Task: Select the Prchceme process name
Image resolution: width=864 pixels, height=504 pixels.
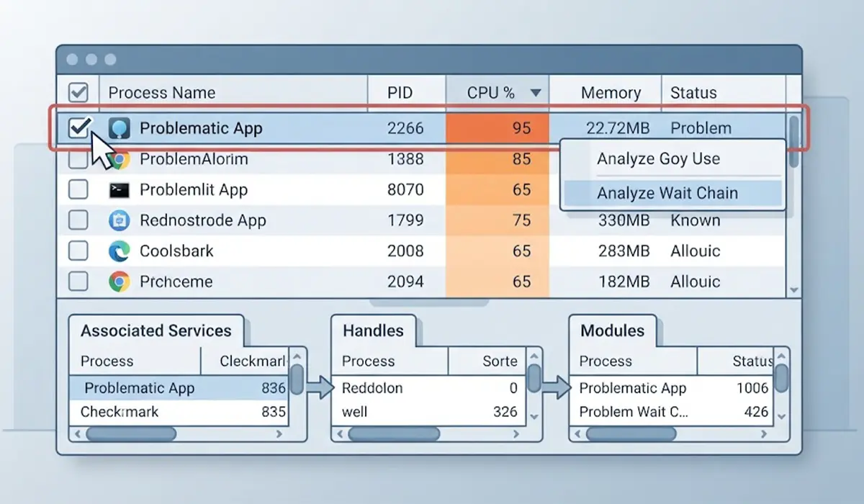Action: click(176, 282)
